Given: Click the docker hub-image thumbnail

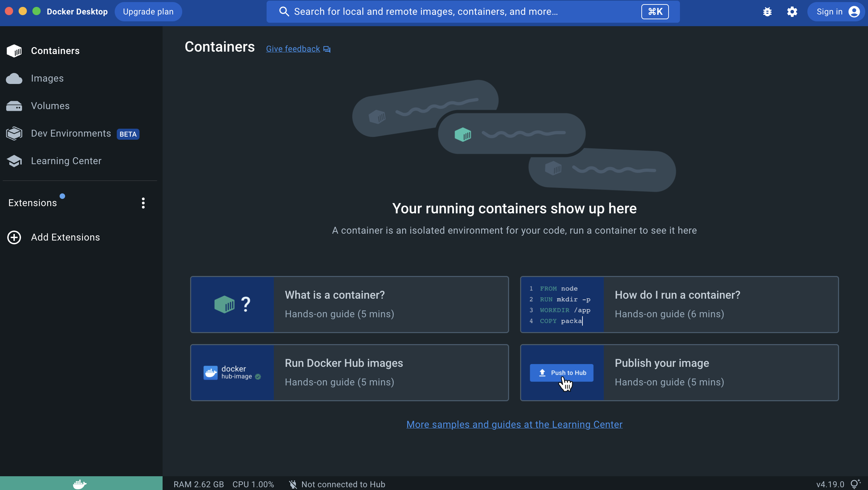Looking at the screenshot, I should tap(232, 373).
